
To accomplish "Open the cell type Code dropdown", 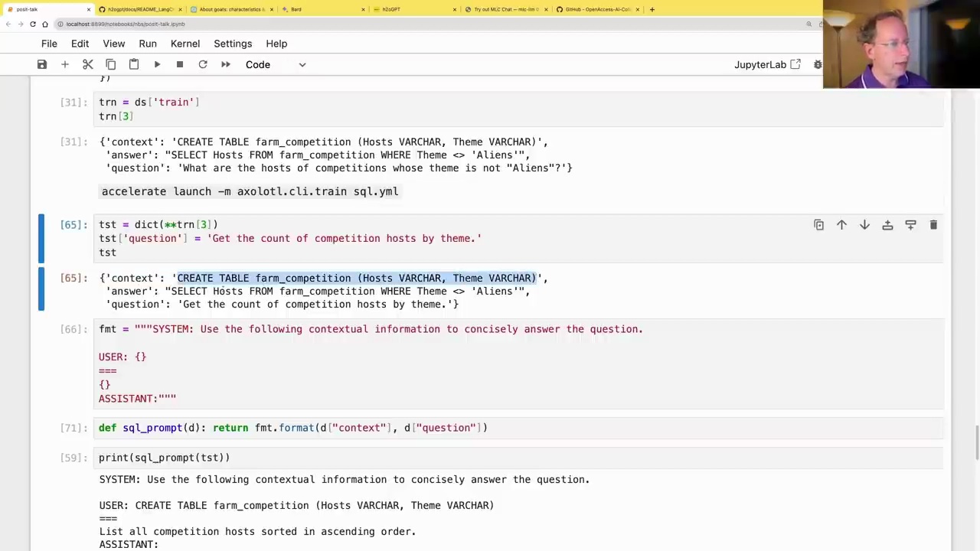I will coord(276,64).
